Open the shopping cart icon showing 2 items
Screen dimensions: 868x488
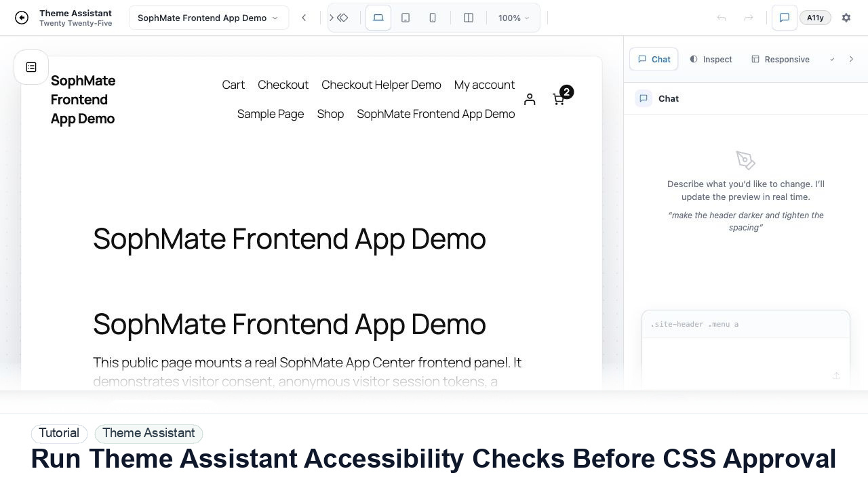559,99
